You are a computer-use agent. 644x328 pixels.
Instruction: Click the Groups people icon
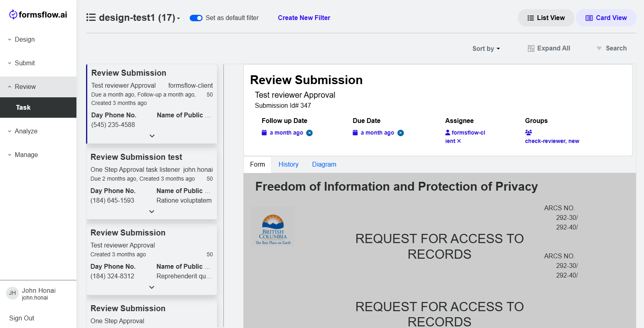pos(528,133)
